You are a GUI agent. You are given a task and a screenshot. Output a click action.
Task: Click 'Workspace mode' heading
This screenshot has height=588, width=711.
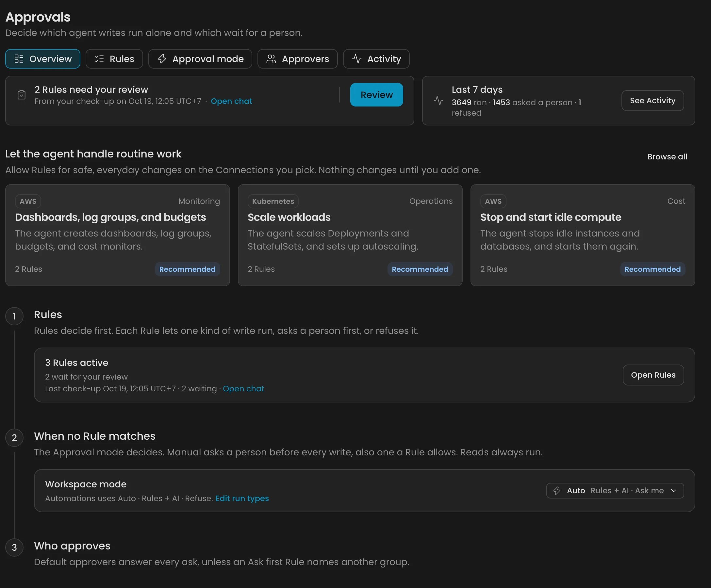click(86, 484)
